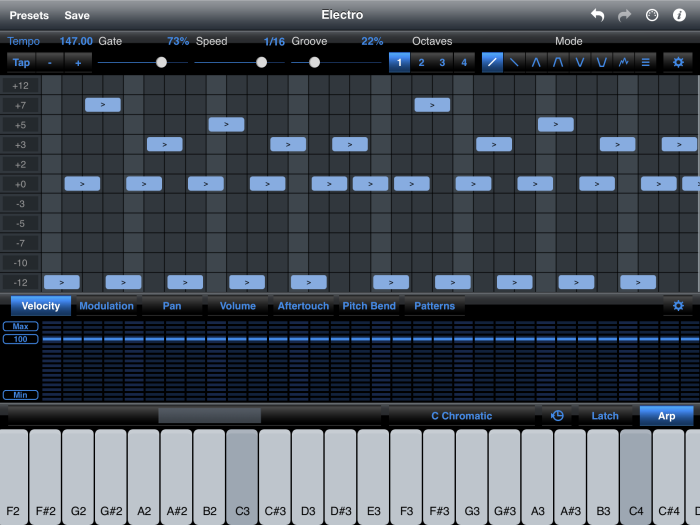Decrease tempo with the minus button
The image size is (700, 525).
pos(50,62)
